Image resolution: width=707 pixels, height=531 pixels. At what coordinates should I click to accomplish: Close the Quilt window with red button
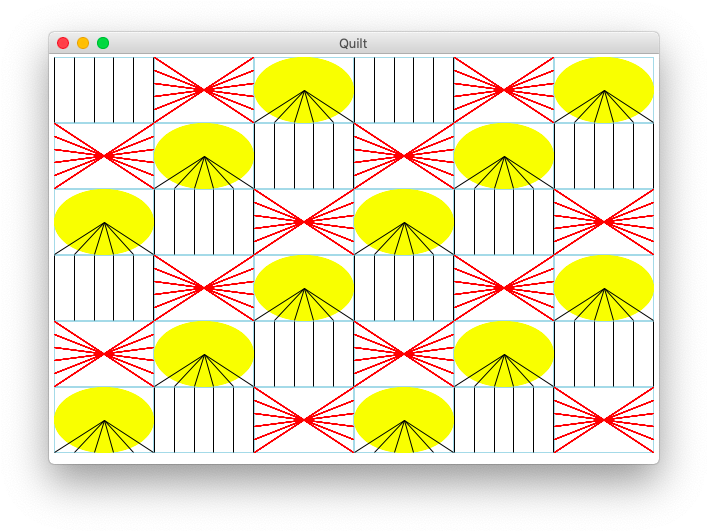click(x=63, y=43)
